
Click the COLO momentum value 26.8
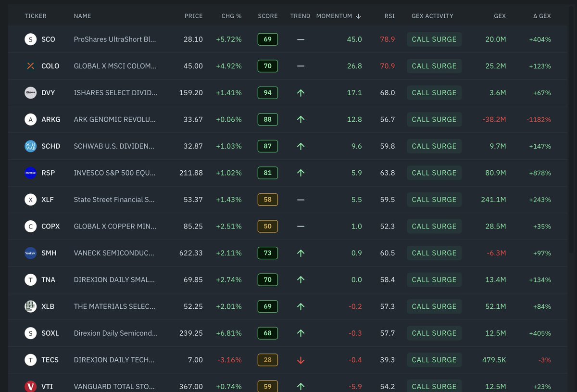pos(354,66)
